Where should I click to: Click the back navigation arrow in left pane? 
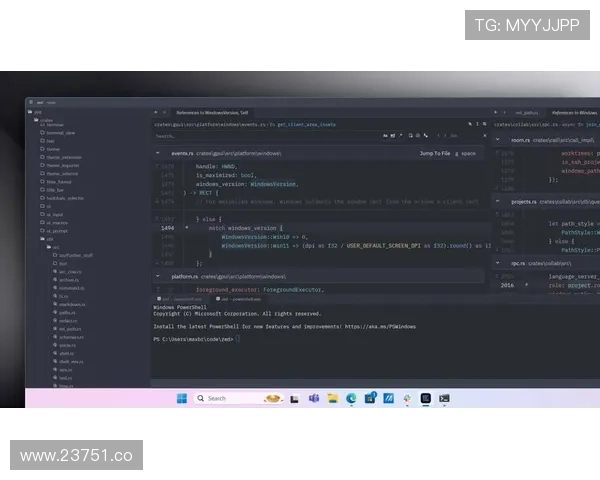point(155,113)
